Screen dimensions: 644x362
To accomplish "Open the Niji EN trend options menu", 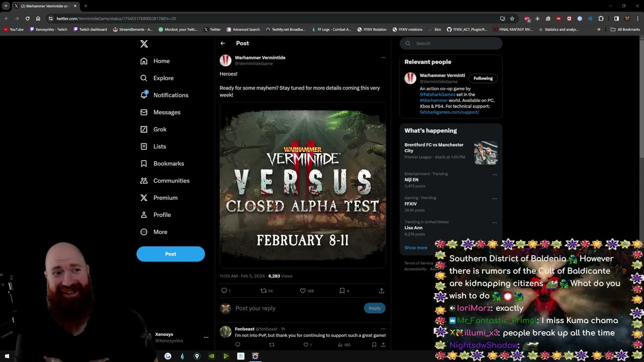I will (x=495, y=174).
